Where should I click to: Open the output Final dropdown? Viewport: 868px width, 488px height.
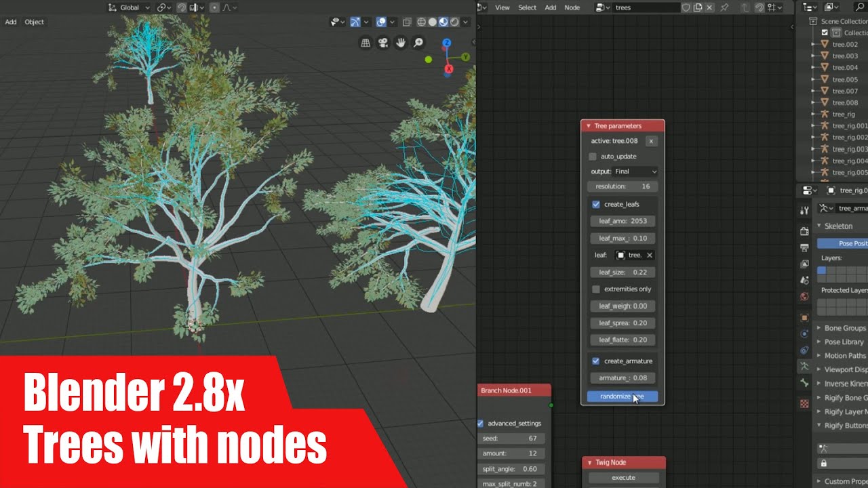click(x=635, y=171)
